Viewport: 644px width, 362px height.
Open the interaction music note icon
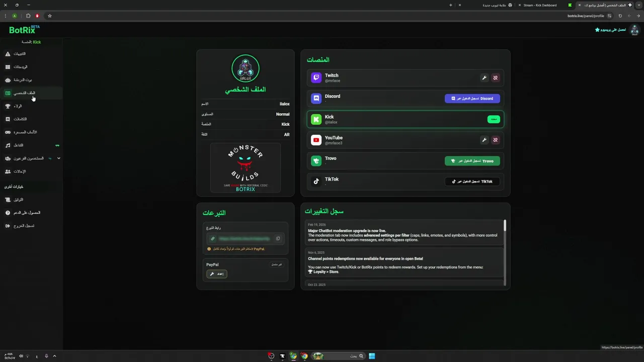(x=8, y=145)
